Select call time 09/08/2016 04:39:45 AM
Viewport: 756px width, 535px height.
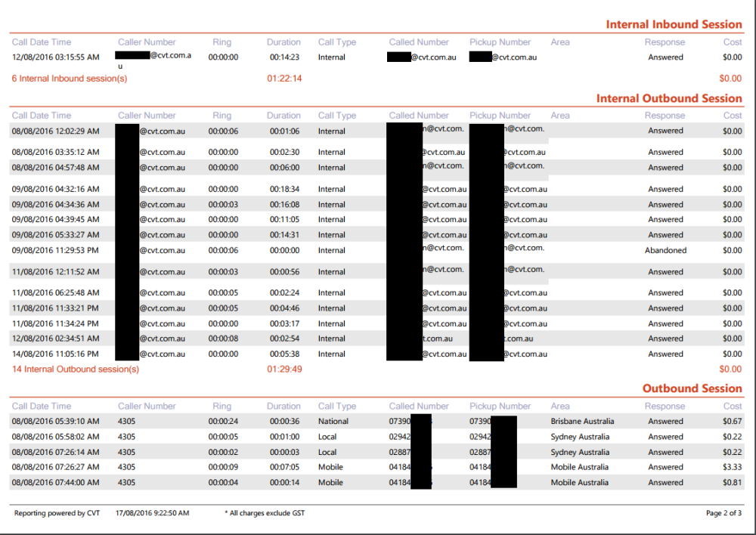pos(55,219)
